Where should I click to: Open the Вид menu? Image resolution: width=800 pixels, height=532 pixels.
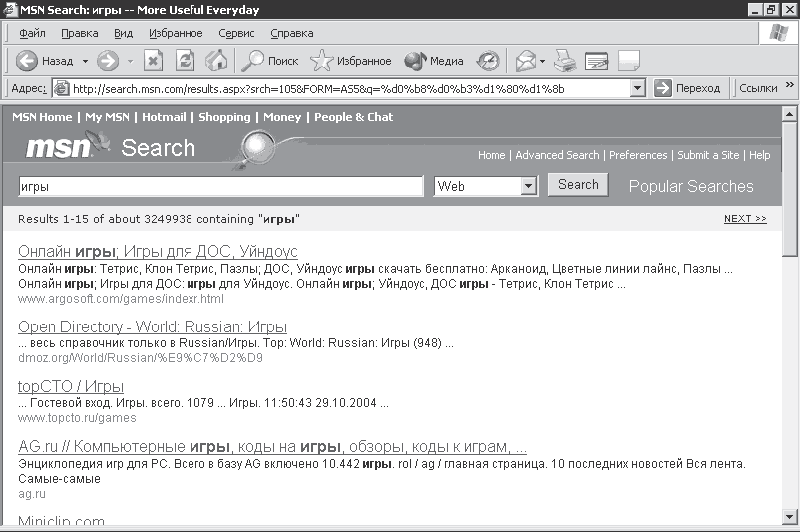click(123, 34)
